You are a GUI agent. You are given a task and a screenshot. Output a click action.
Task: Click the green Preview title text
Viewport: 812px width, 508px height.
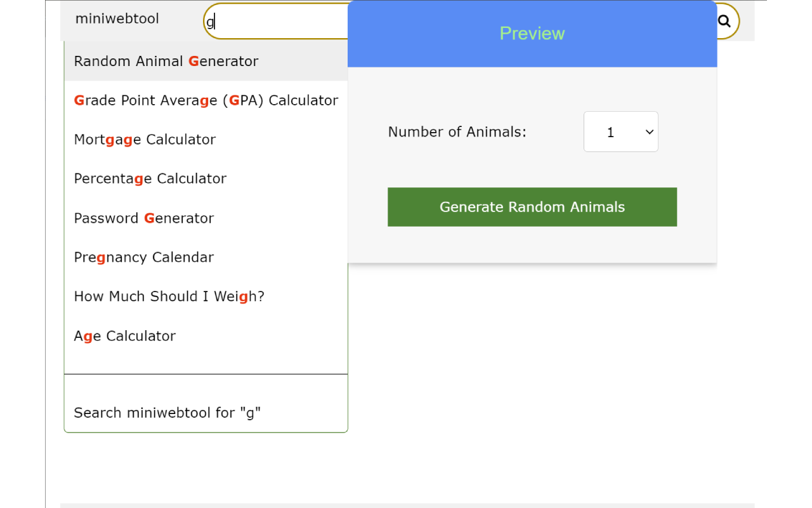(x=532, y=33)
